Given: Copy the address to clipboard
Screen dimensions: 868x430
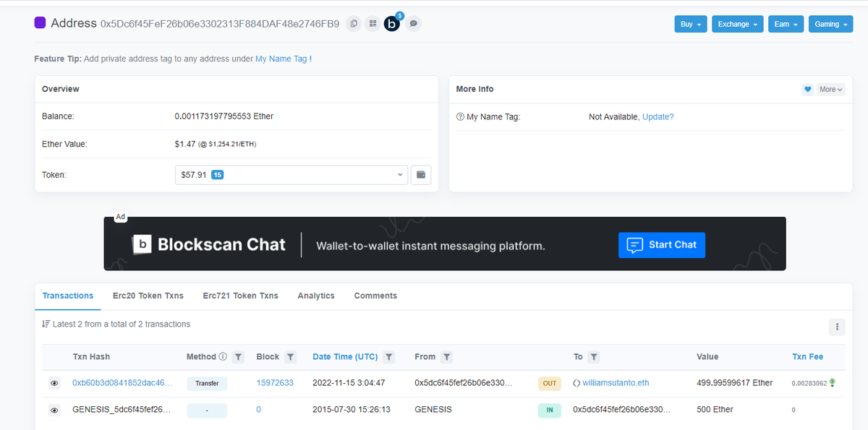Looking at the screenshot, I should 354,24.
